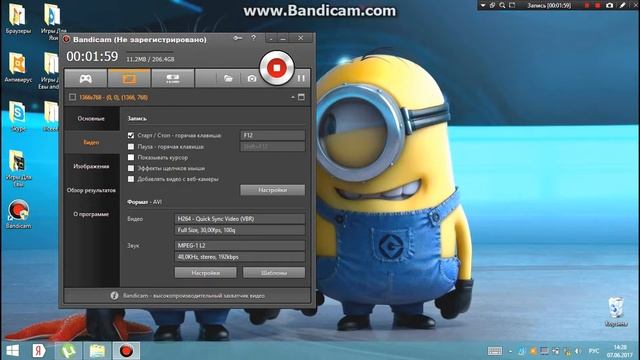Click the H264 Quick Sync Video codec field
Image resolution: width=640 pixels, height=360 pixels.
click(240, 219)
